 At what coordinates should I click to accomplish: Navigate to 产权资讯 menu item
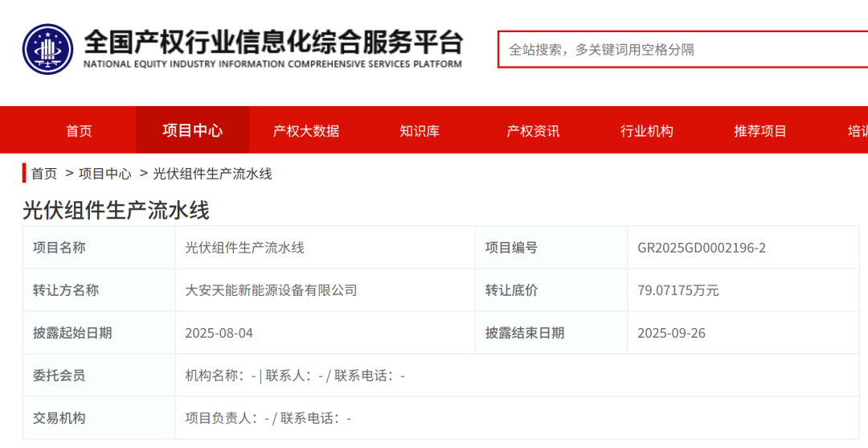tap(533, 131)
